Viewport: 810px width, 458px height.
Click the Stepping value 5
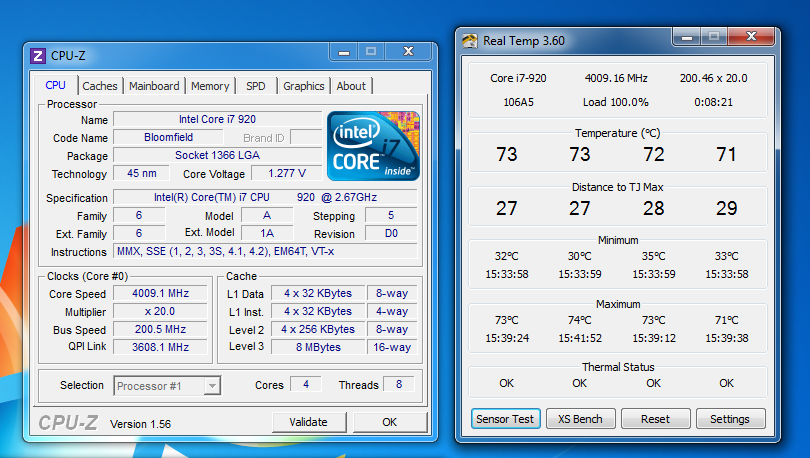pyautogui.click(x=391, y=215)
